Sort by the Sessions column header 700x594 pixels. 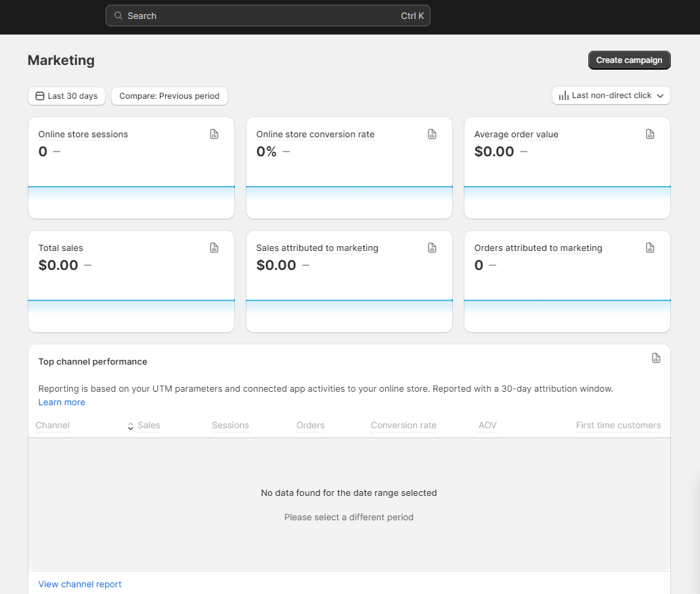230,426
